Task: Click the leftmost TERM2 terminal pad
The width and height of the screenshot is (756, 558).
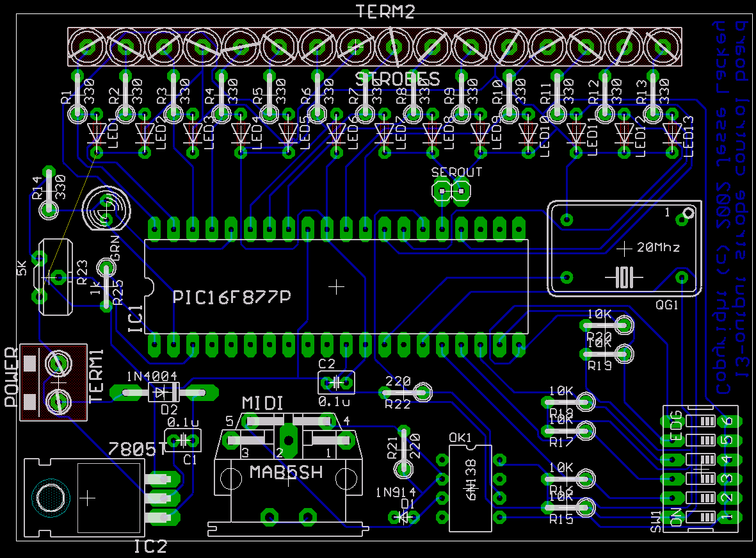Action: [88, 46]
